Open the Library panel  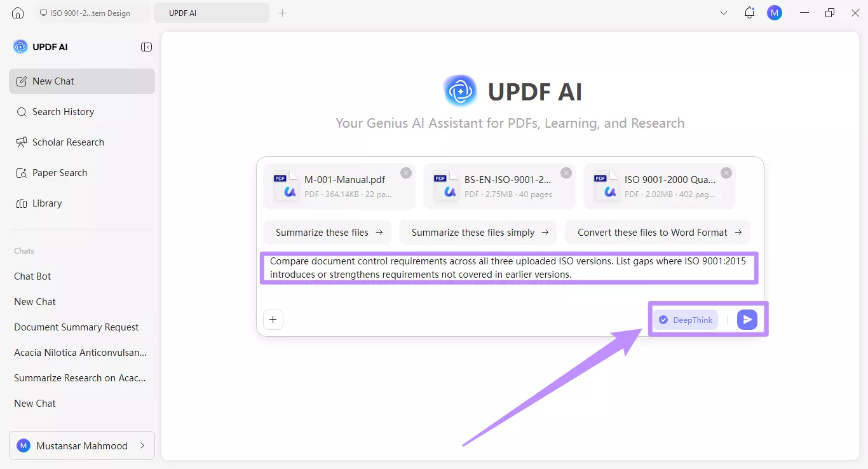46,203
